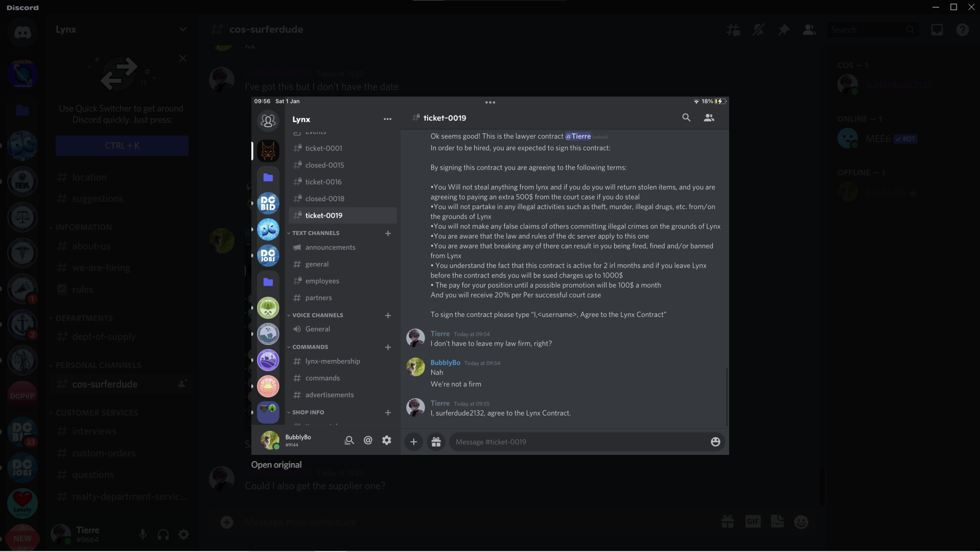Toggle the member list icon
The height and width of the screenshot is (552, 980).
(x=809, y=30)
